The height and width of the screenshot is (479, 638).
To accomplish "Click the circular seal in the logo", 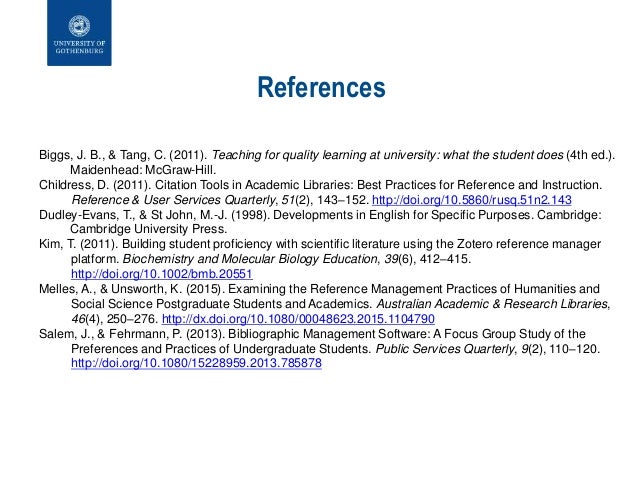I will [79, 26].
